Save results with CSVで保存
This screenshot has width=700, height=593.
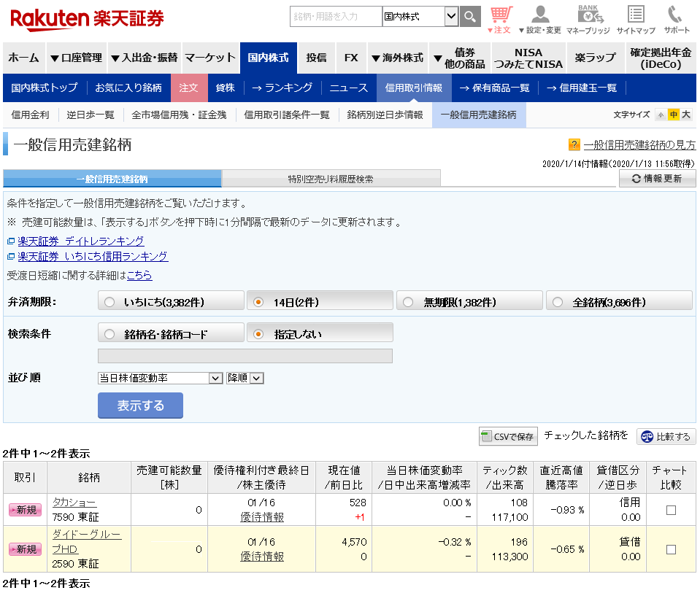[x=508, y=436]
